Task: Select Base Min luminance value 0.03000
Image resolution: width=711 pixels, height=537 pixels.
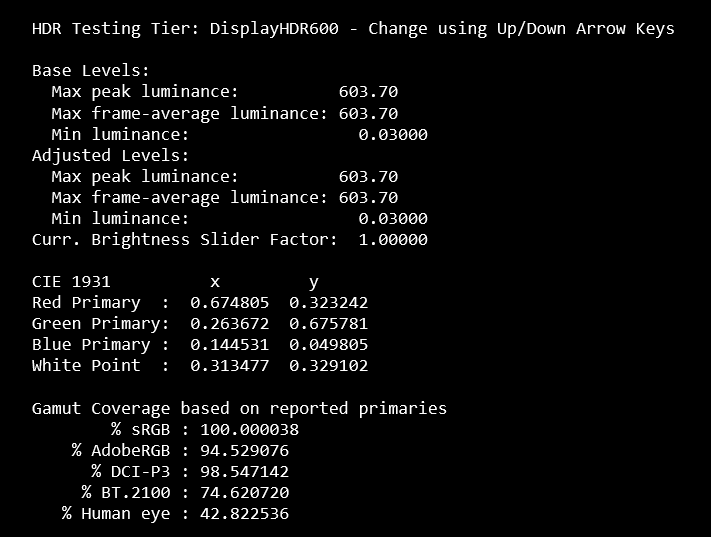Action: coord(393,135)
